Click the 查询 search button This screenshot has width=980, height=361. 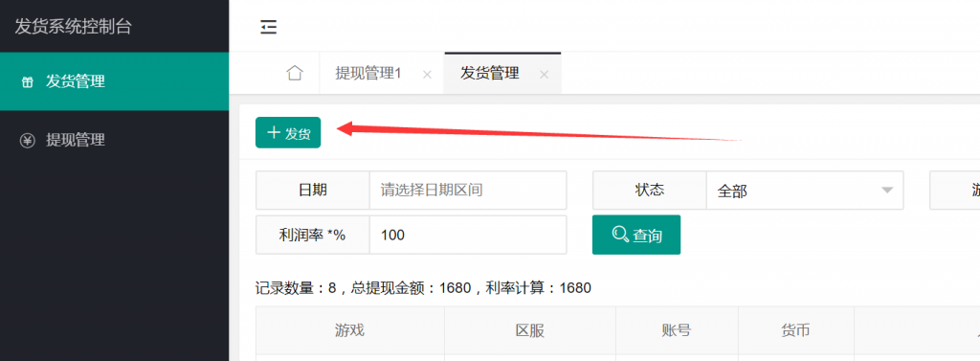click(636, 235)
